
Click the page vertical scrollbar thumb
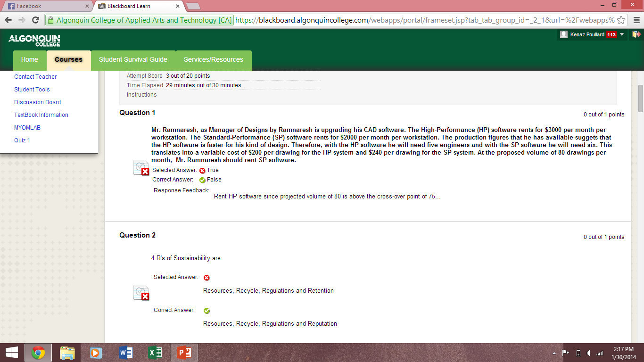(640, 98)
